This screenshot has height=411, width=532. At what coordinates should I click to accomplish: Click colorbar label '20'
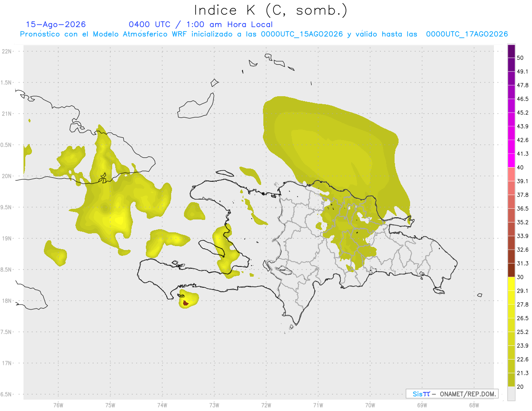[520, 387]
